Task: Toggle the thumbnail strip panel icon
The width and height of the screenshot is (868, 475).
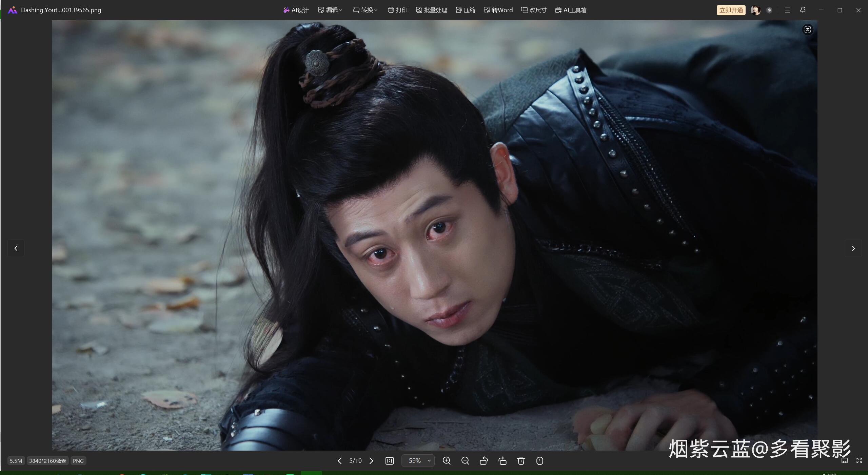Action: (845, 460)
